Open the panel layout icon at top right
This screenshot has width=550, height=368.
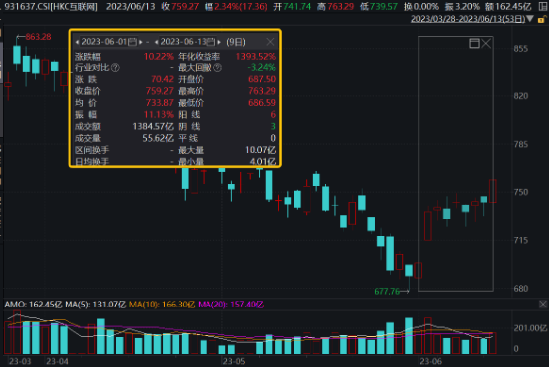543,6
